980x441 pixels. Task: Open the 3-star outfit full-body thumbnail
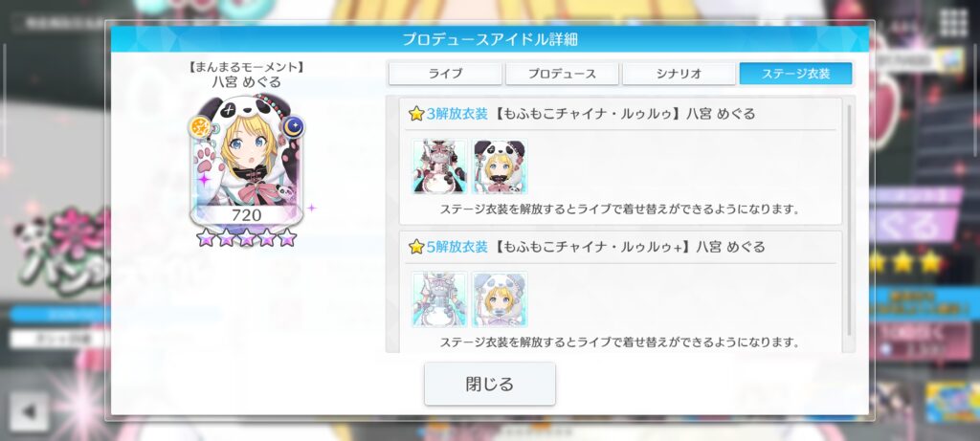click(x=439, y=166)
